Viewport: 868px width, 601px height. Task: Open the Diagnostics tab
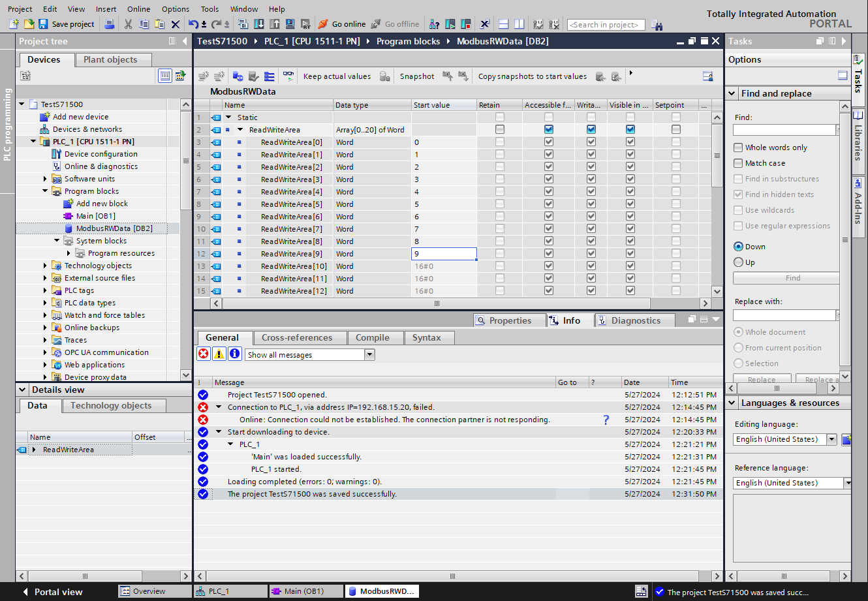click(636, 320)
